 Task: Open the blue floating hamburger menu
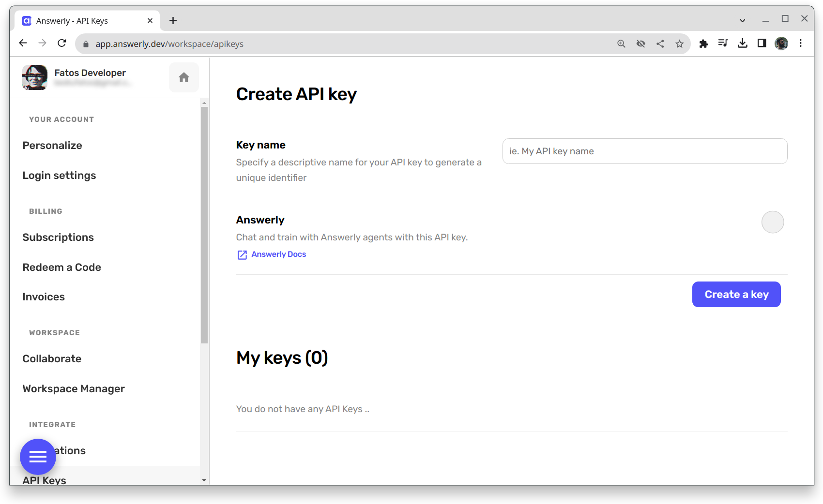(x=38, y=456)
